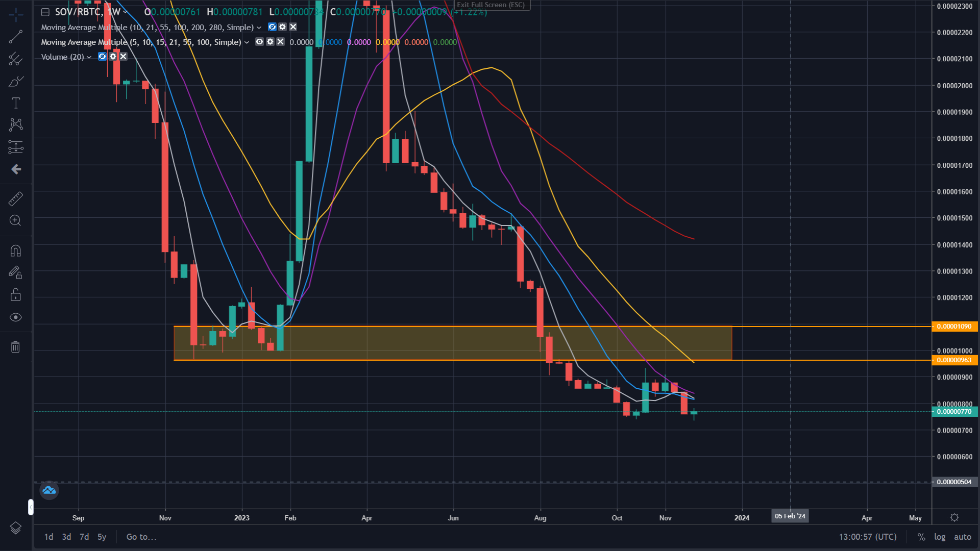Toggle percent scale mode
This screenshot has height=551, width=980.
click(x=921, y=537)
